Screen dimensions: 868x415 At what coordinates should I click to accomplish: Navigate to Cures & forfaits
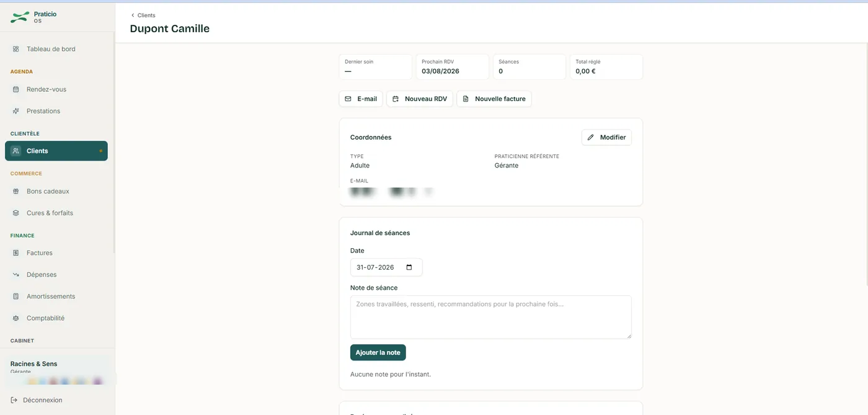pos(56,213)
